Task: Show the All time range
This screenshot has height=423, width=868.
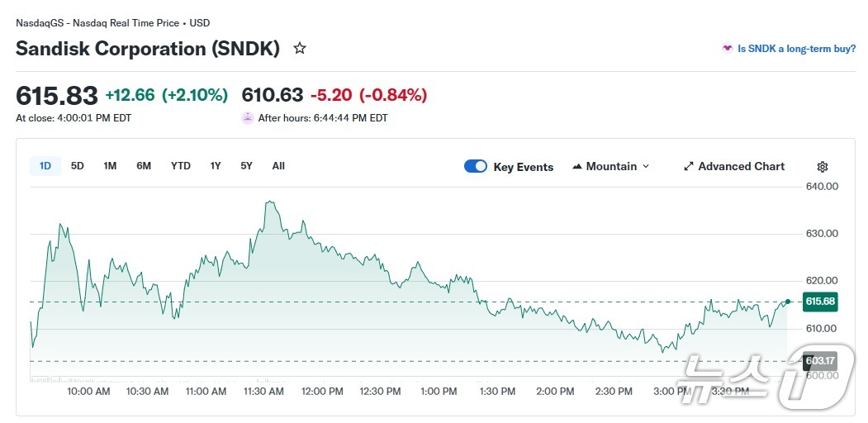Action: (278, 166)
